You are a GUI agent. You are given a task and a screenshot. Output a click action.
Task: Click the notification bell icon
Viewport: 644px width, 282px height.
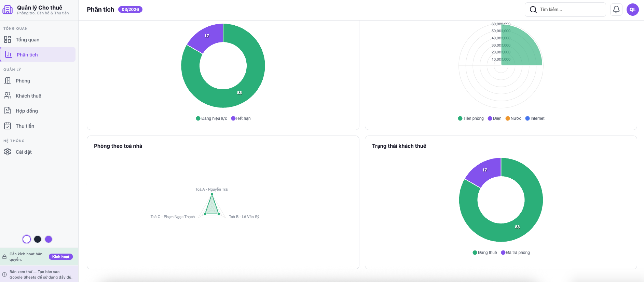pos(616,10)
